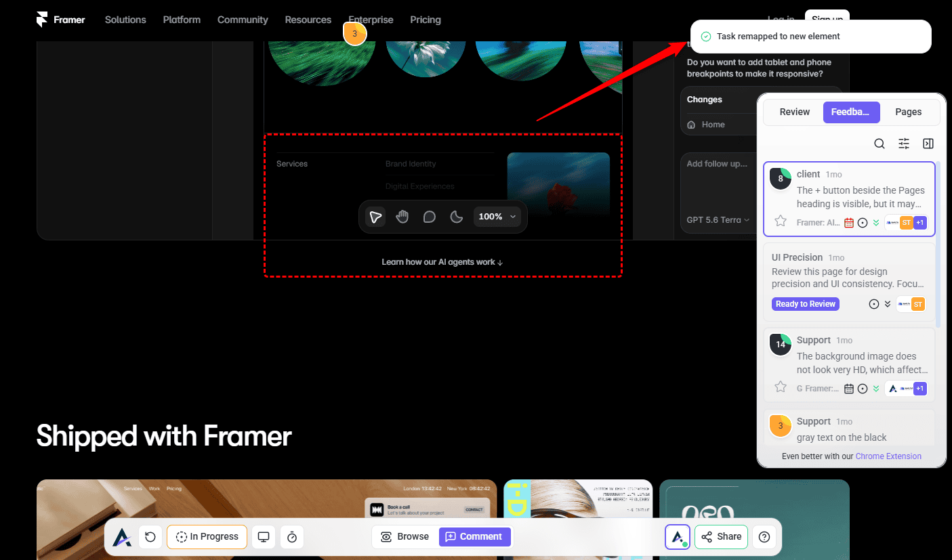This screenshot has height=560, width=952.
Task: Switch to the Pages tab
Action: click(908, 112)
